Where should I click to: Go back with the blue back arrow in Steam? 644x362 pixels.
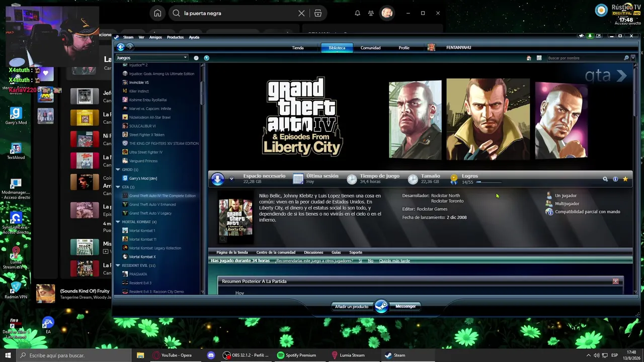[121, 47]
